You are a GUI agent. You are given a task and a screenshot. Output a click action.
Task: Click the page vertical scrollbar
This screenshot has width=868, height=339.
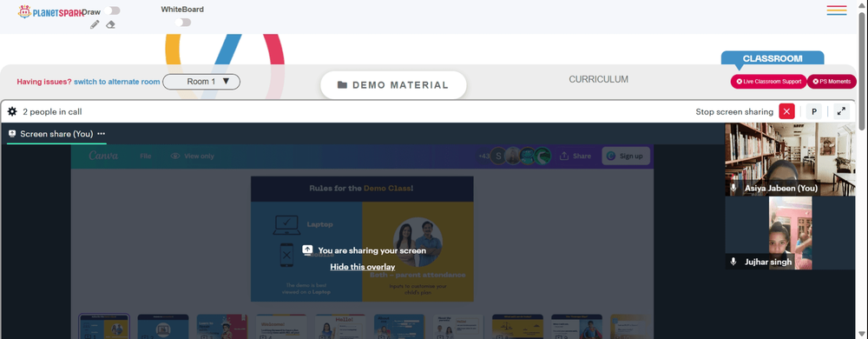862,72
